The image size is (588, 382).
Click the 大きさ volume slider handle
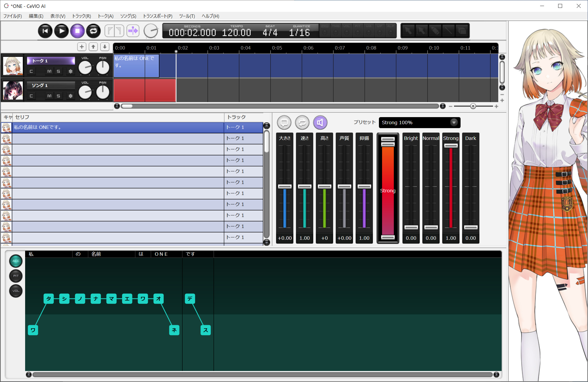[285, 187]
